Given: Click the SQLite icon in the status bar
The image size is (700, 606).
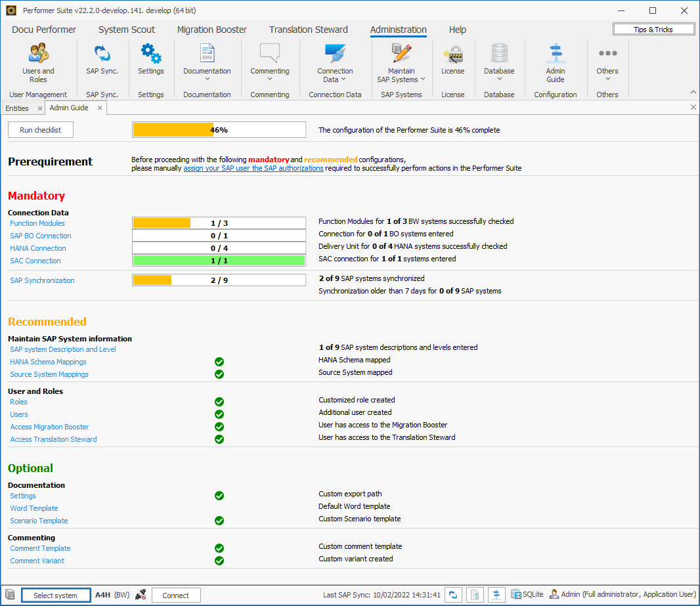Looking at the screenshot, I should pos(516,595).
